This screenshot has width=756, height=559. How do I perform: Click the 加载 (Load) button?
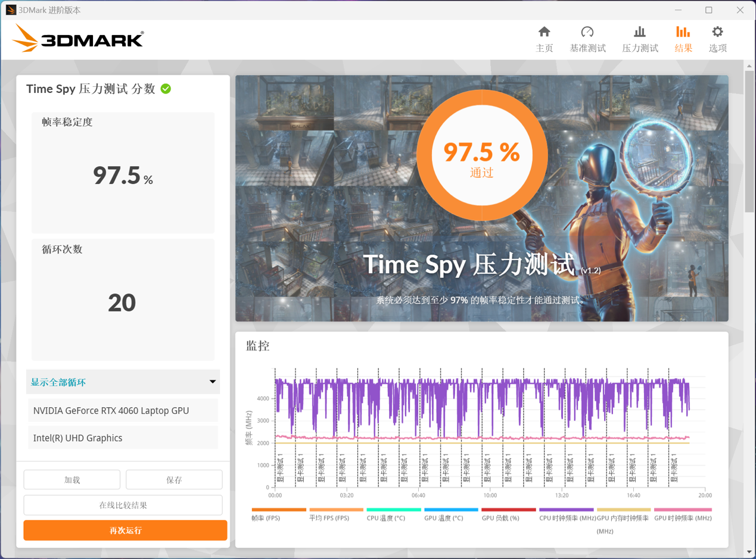pyautogui.click(x=72, y=480)
